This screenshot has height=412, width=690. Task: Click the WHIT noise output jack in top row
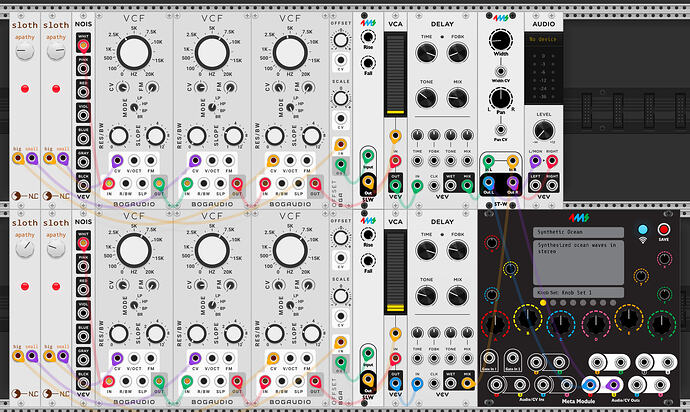coord(84,43)
